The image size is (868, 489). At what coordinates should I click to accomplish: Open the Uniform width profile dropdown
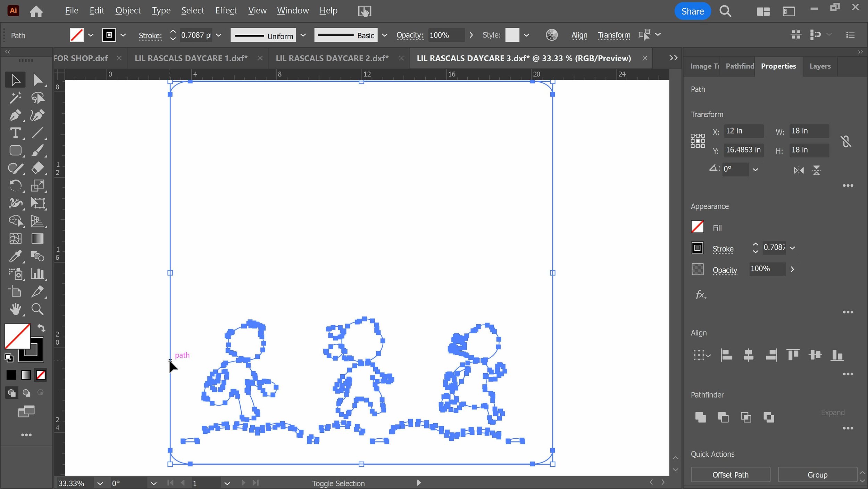point(303,35)
